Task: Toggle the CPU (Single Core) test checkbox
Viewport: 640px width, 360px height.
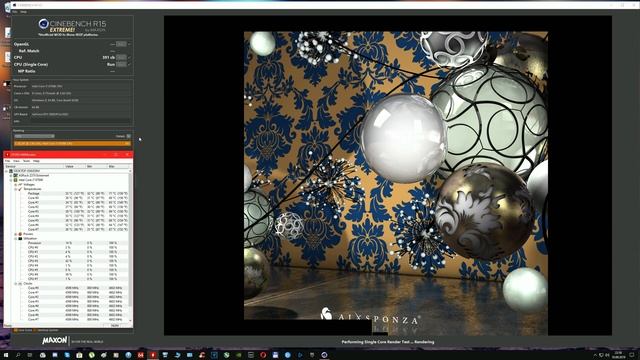Action: pyautogui.click(x=129, y=64)
